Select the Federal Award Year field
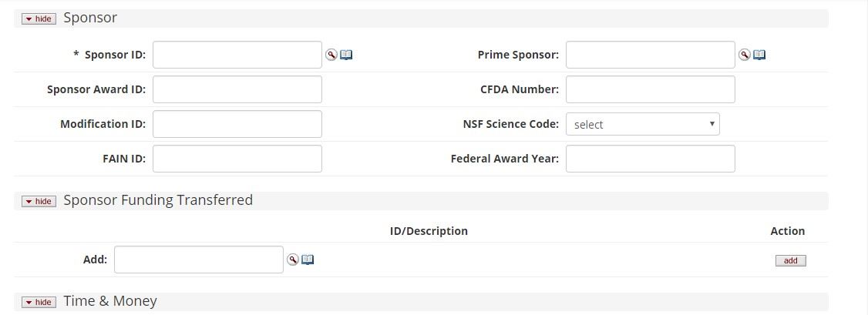The image size is (868, 315). tap(650, 159)
